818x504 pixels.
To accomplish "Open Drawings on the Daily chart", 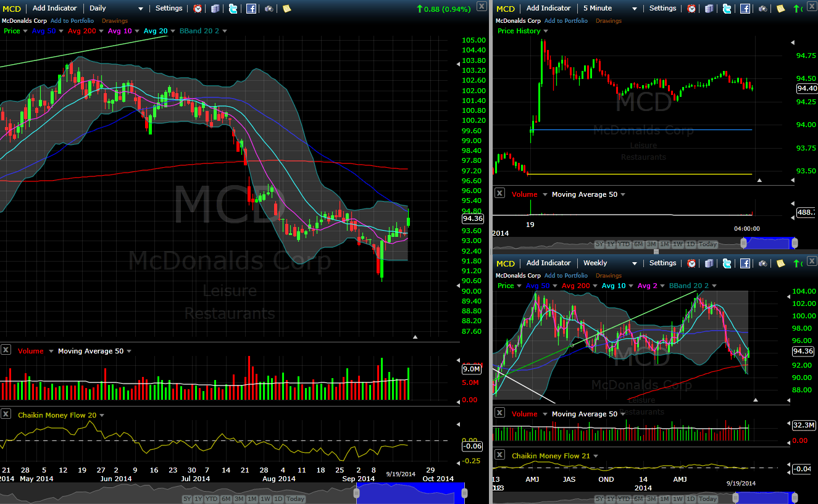I will (115, 21).
